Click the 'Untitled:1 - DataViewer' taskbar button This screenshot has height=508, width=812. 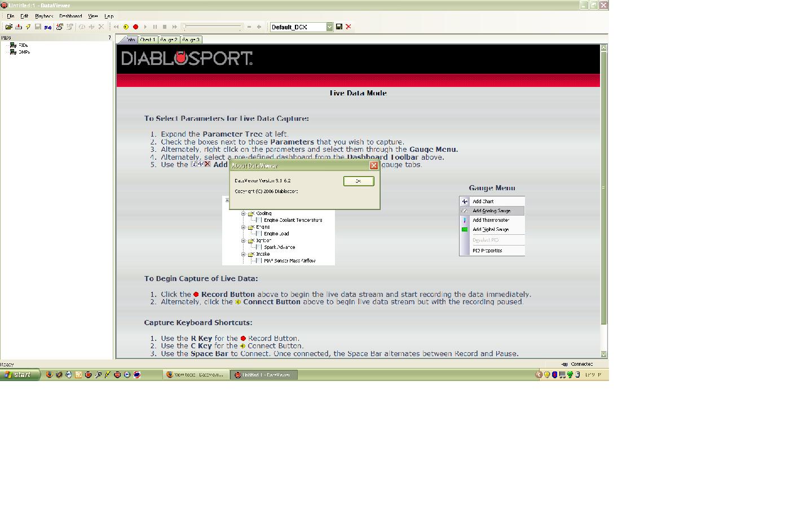coord(263,375)
